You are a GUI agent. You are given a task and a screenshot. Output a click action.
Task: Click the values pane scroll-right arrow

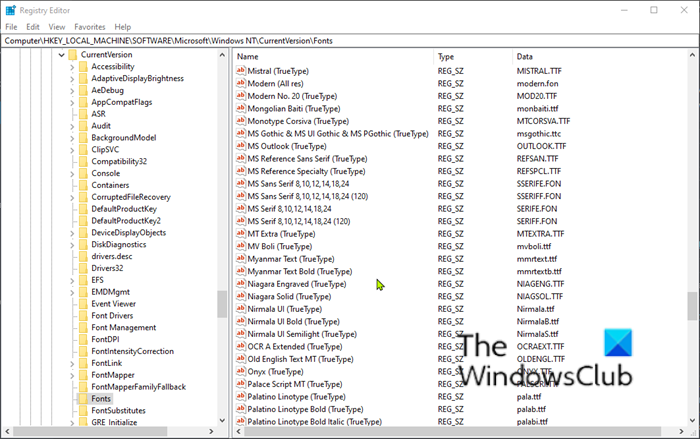point(681,431)
